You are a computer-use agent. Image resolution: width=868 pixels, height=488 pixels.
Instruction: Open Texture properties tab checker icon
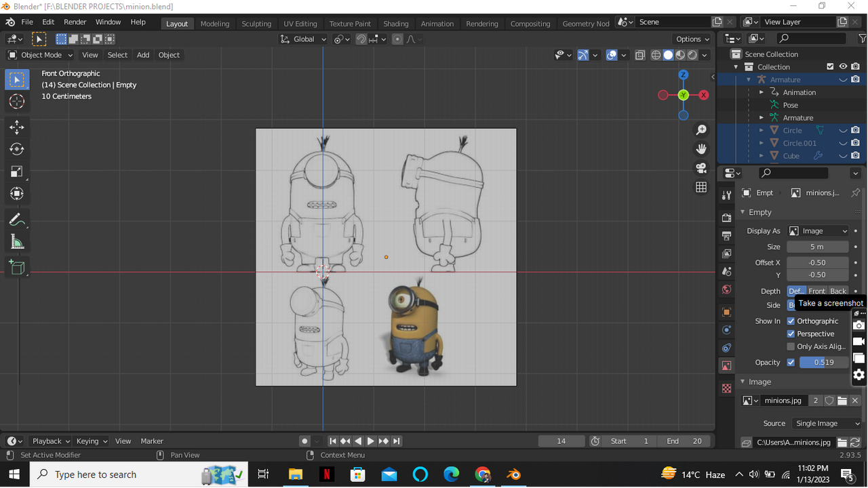[x=726, y=388]
